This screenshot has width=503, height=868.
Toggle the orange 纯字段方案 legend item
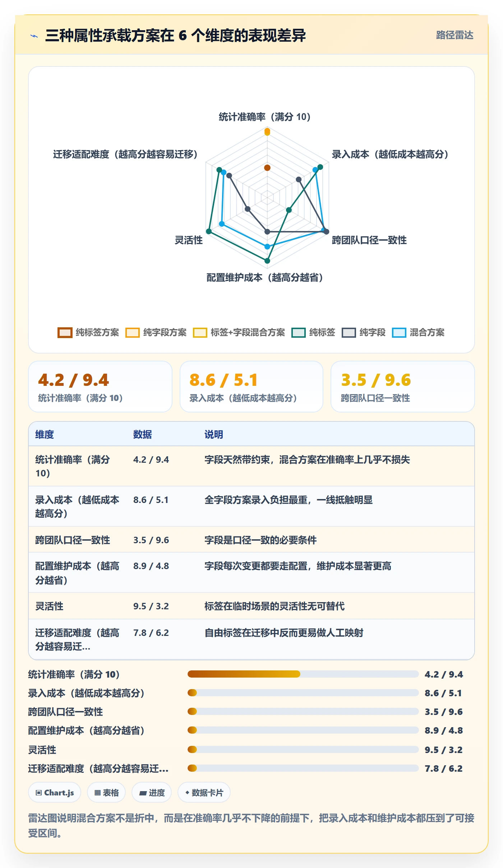[x=156, y=333]
